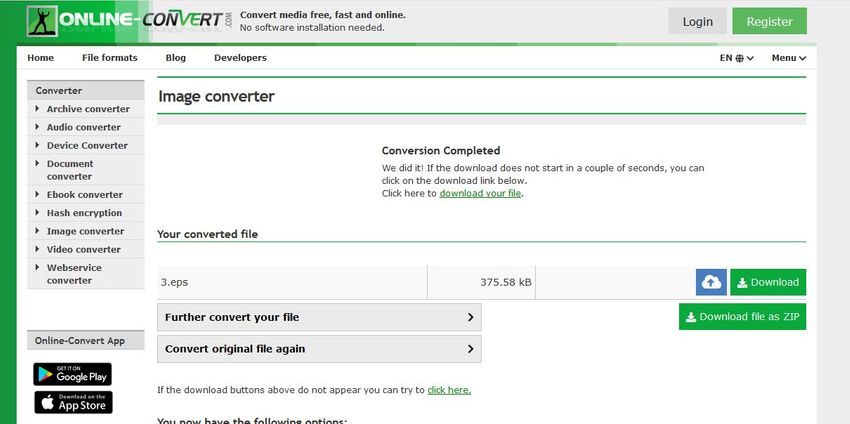
Task: Open the Developers menu item
Action: [240, 58]
